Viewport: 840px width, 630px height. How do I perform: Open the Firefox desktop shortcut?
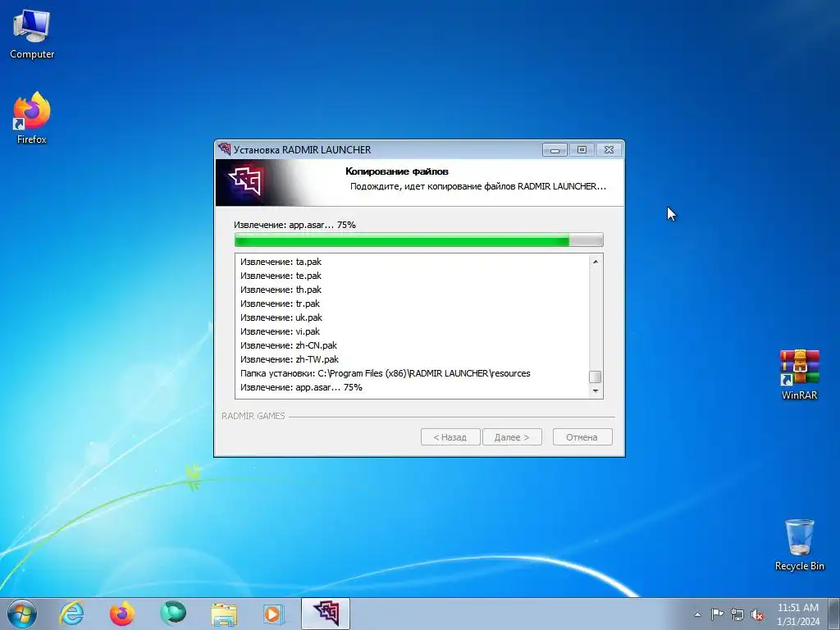click(32, 118)
